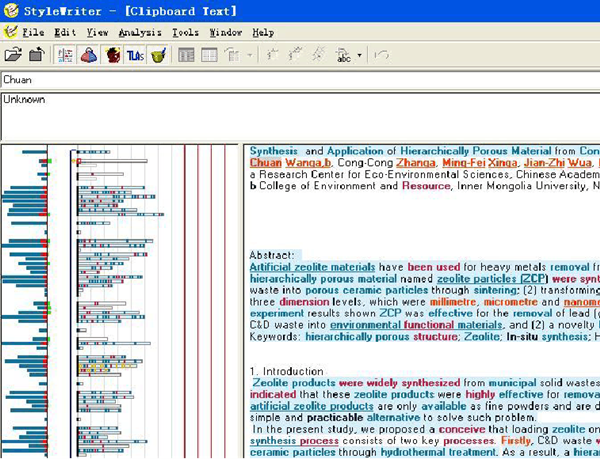The image size is (600, 462).
Task: Click the underlined name 'Chuan' in the document
Action: point(265,163)
